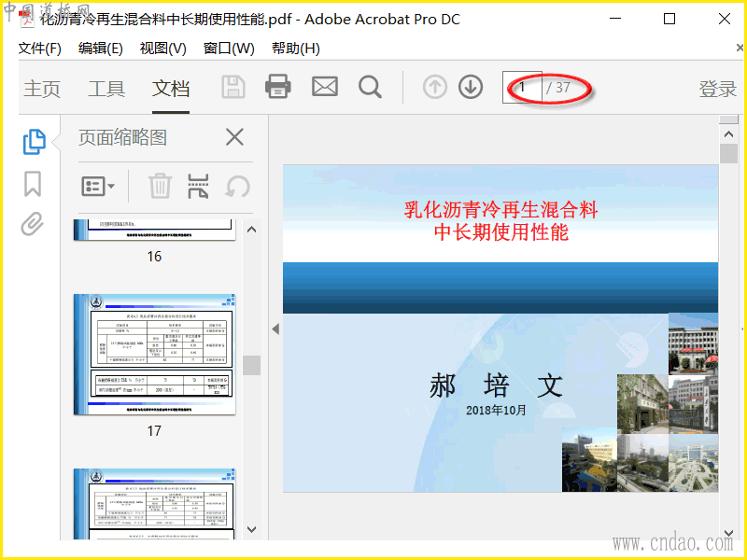Open the 编辑(E) menu
This screenshot has height=560, width=747.
pos(101,49)
